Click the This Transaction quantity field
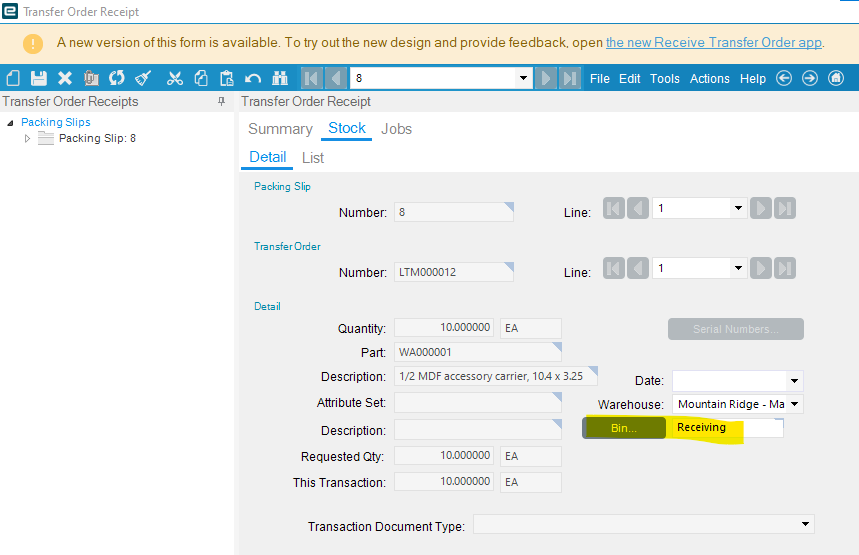 pyautogui.click(x=444, y=482)
